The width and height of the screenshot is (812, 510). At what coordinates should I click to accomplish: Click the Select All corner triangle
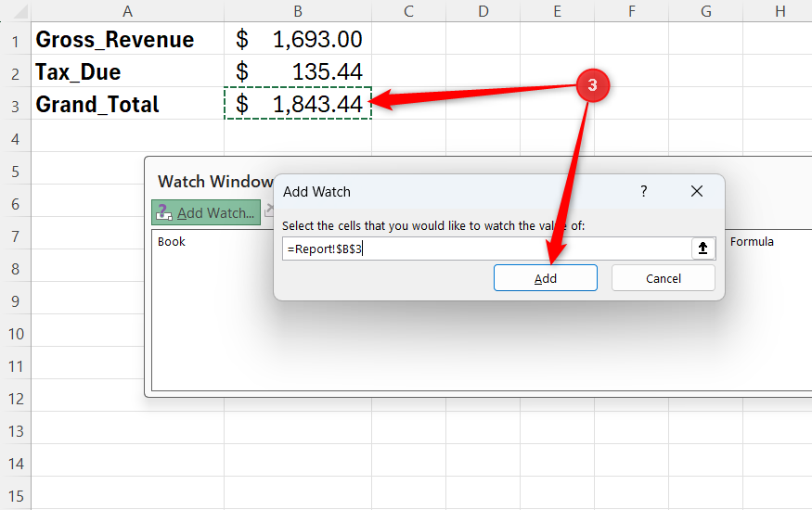coord(19,12)
